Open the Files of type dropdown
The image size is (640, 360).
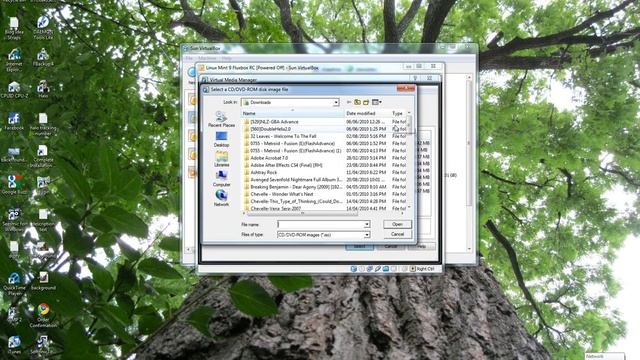point(367,235)
